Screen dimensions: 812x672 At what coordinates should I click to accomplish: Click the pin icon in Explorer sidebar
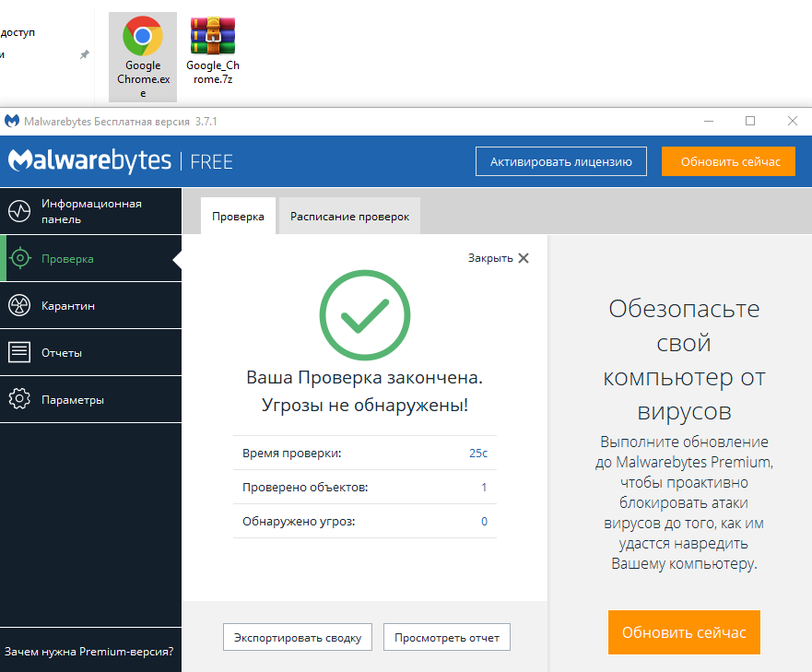85,54
